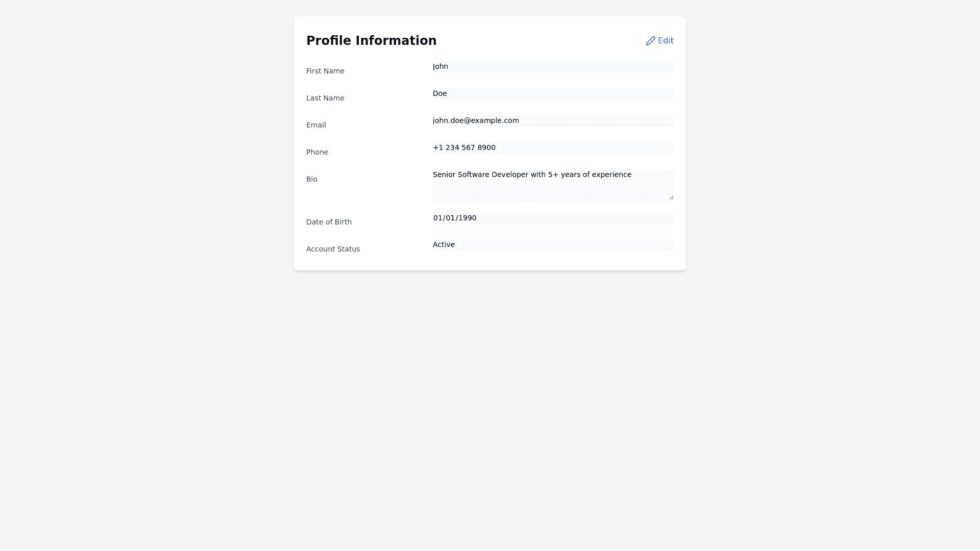Click the Email label text
The height and width of the screenshot is (551, 980).
[x=316, y=125]
